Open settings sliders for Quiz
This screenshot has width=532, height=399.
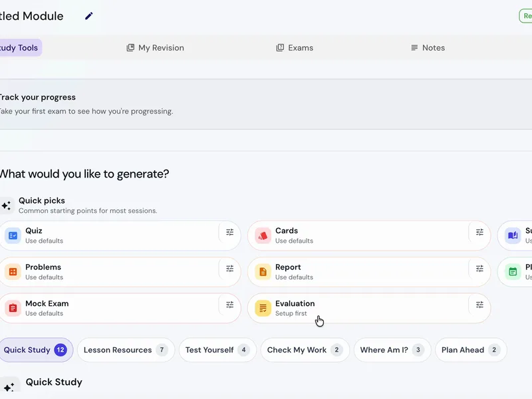coord(229,232)
